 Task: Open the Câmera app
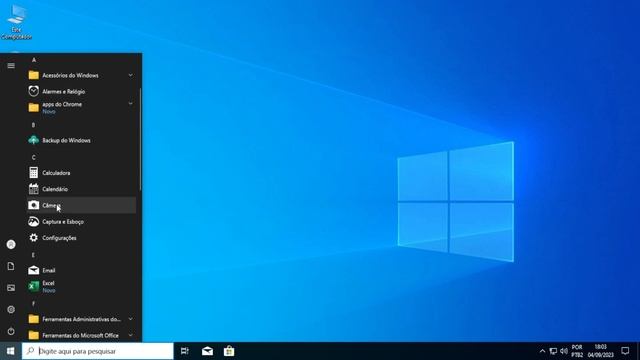pyautogui.click(x=81, y=205)
